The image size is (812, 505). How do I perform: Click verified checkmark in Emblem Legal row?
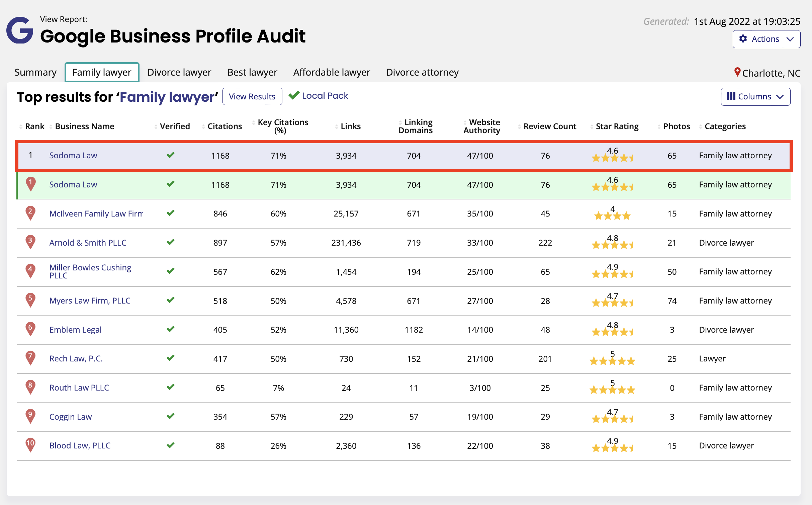tap(171, 329)
